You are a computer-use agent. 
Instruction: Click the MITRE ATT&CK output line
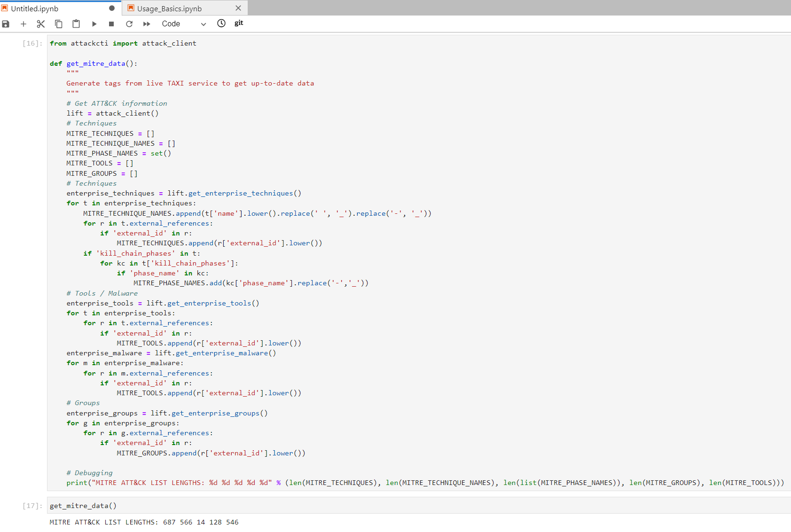pos(144,522)
